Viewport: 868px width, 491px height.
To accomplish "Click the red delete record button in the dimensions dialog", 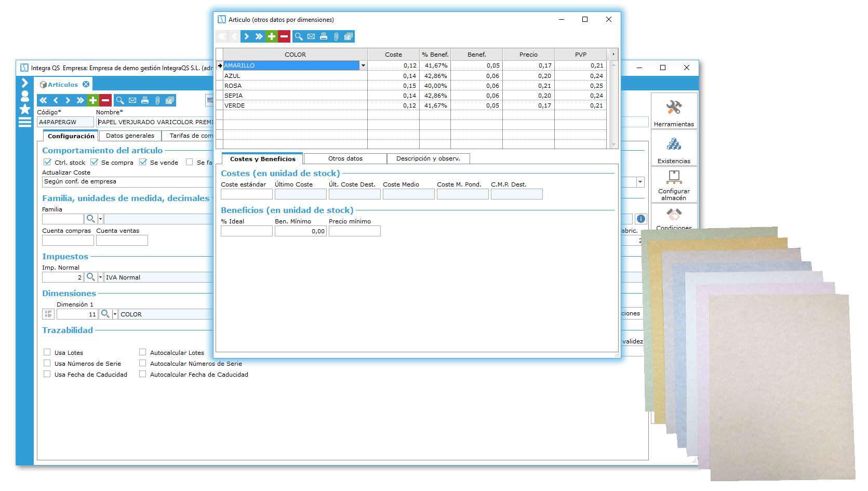I will [284, 36].
